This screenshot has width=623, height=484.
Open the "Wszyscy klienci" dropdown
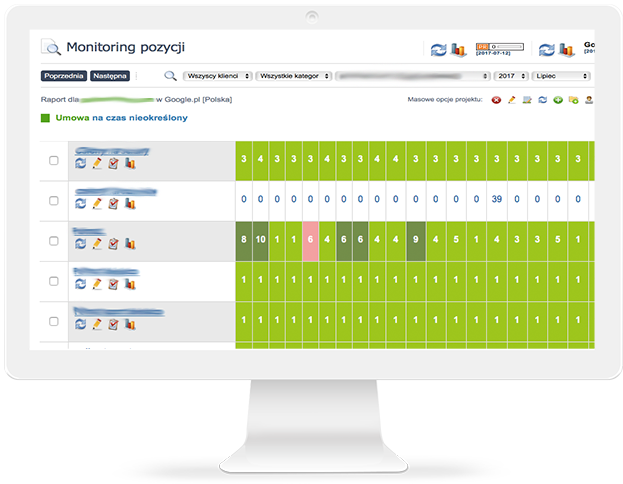coord(217,76)
